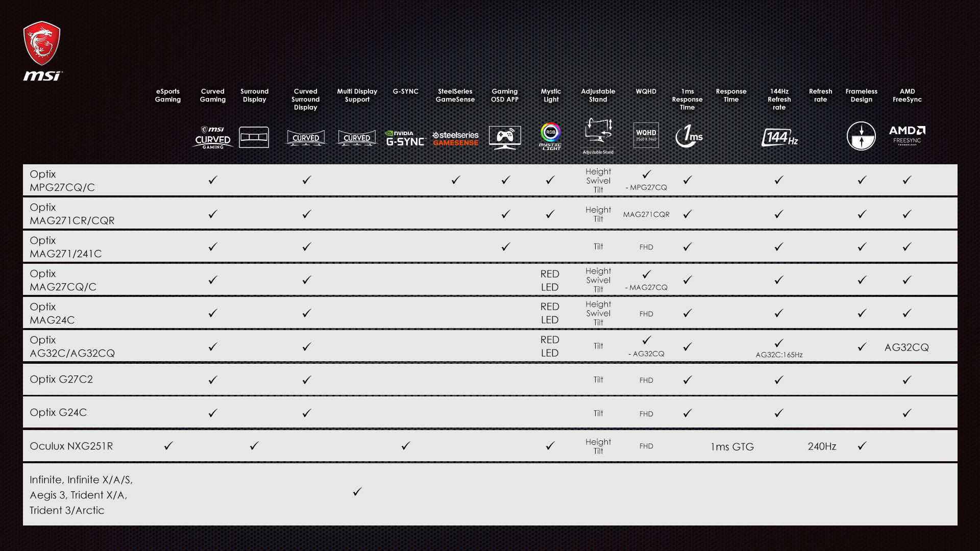Click the Response Time column header

[731, 95]
